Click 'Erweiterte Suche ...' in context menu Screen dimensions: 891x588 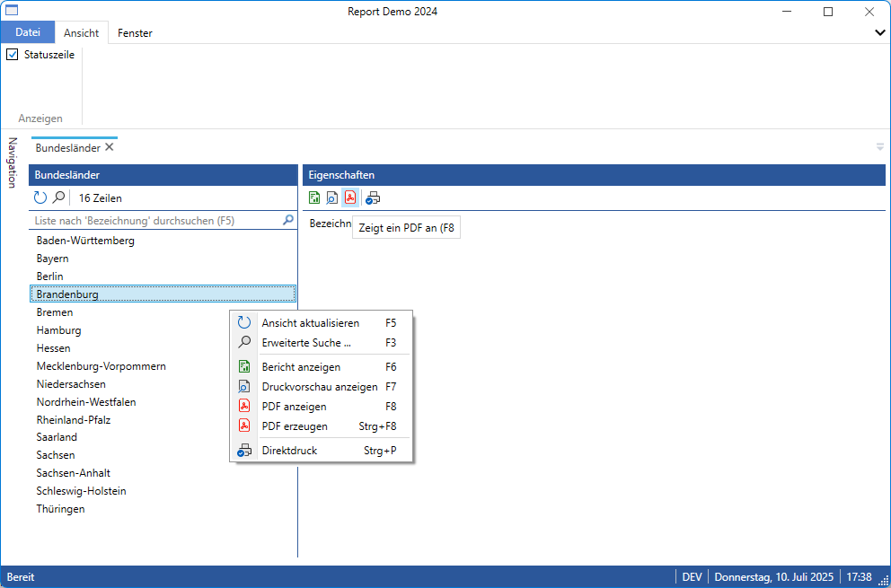(305, 342)
